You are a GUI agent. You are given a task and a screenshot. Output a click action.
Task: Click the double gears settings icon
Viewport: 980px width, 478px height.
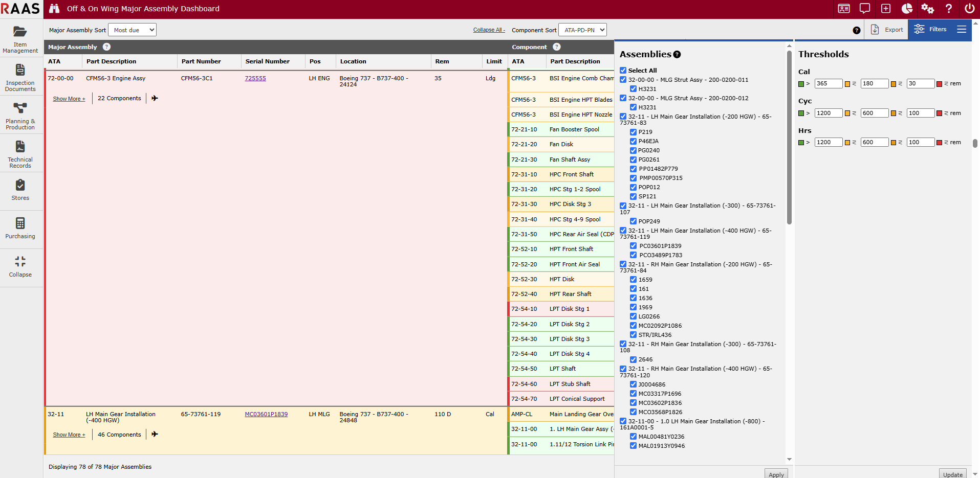pyautogui.click(x=927, y=9)
